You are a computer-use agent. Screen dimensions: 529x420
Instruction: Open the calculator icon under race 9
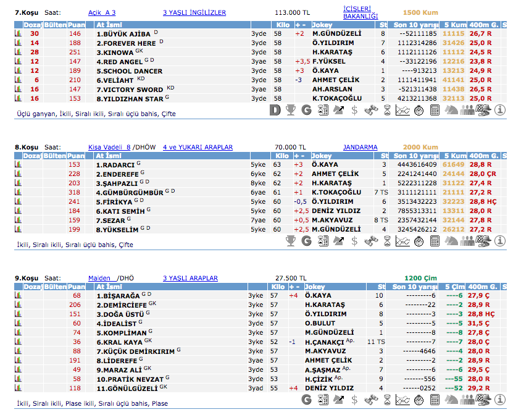click(435, 400)
